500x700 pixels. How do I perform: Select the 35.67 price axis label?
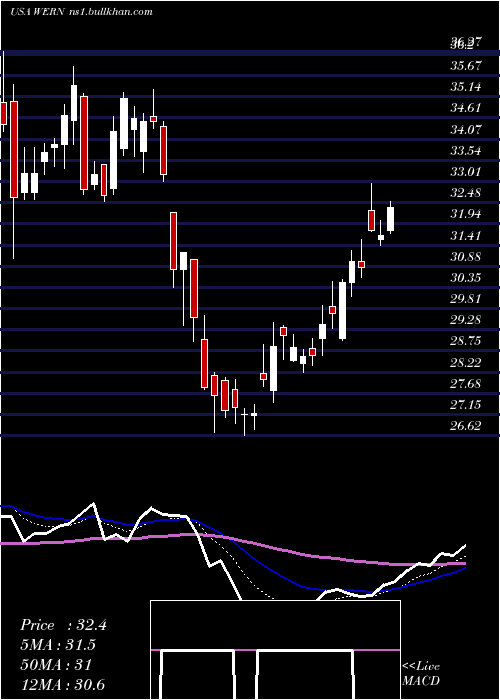coord(466,66)
